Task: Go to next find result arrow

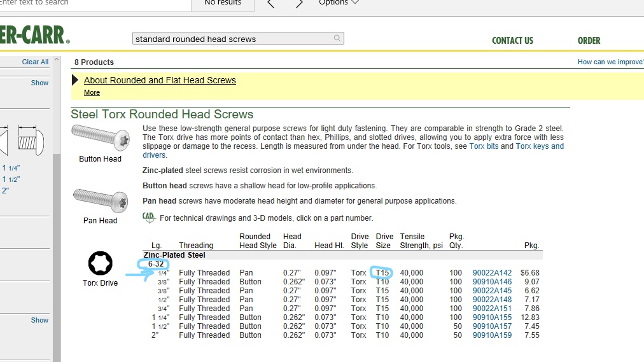Action: pyautogui.click(x=299, y=4)
